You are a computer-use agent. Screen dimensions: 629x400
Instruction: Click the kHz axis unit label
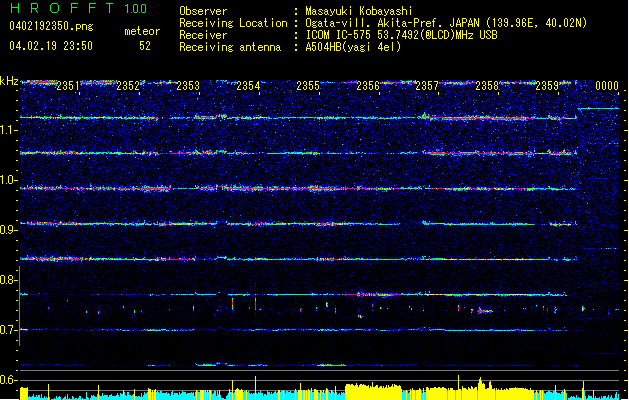point(9,81)
